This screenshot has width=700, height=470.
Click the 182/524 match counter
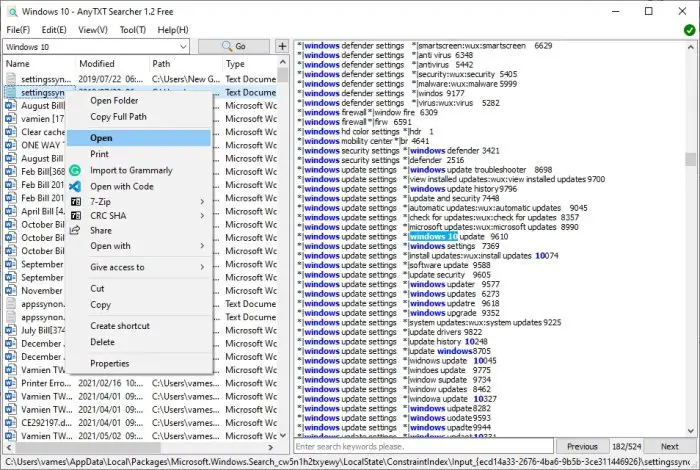coord(626,446)
